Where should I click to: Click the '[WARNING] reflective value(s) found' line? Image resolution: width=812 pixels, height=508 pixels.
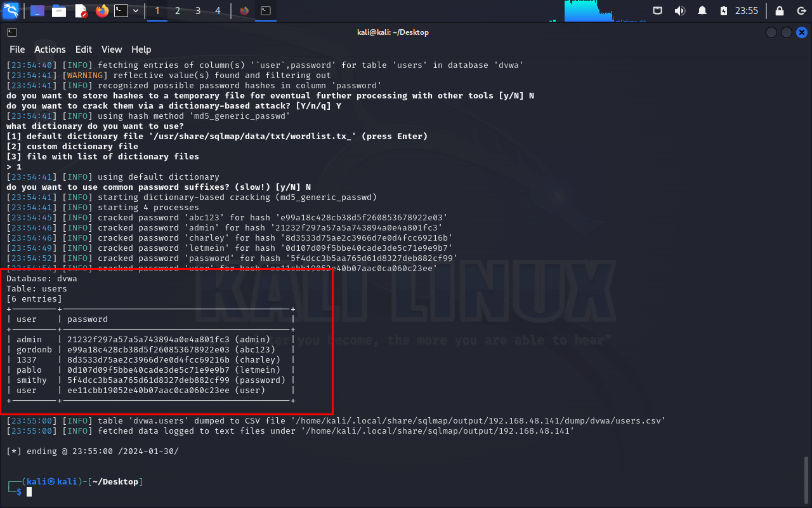coord(169,76)
